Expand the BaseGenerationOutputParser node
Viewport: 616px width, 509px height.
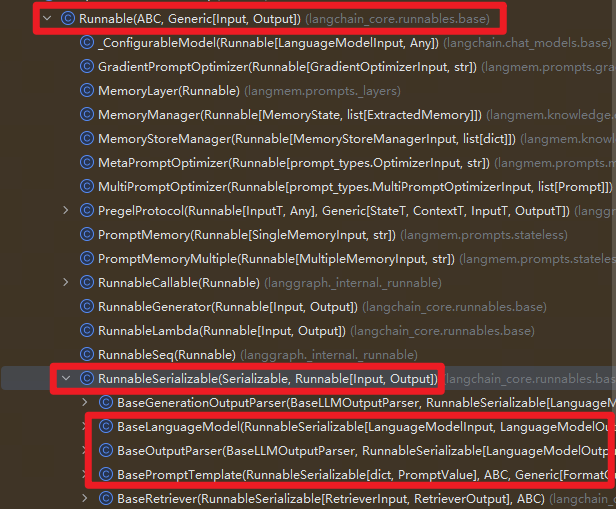click(x=85, y=402)
